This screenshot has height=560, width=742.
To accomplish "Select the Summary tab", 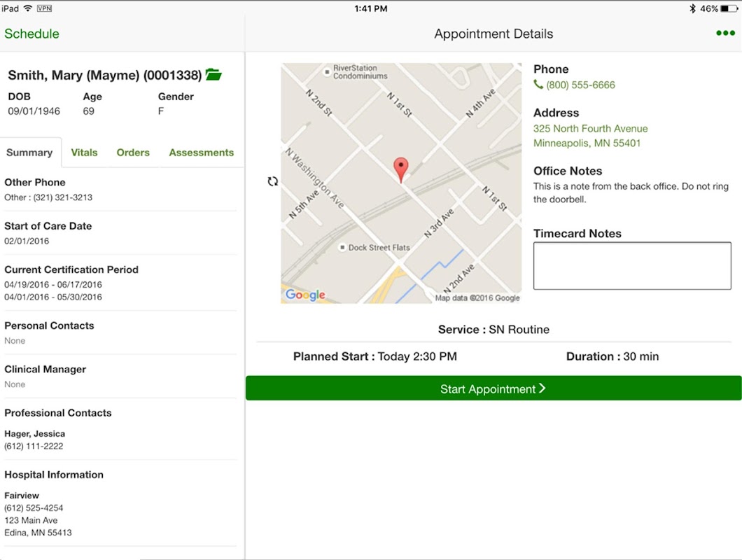I will pos(29,153).
